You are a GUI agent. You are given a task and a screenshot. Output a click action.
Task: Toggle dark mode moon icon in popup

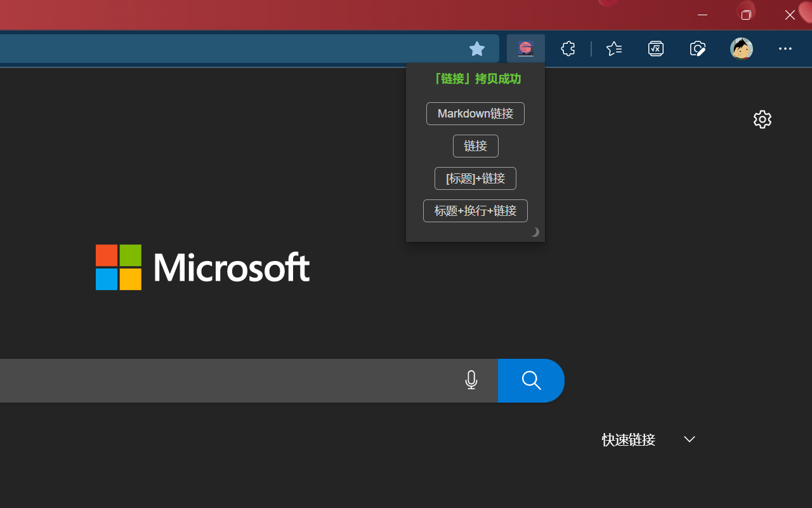[x=535, y=232]
